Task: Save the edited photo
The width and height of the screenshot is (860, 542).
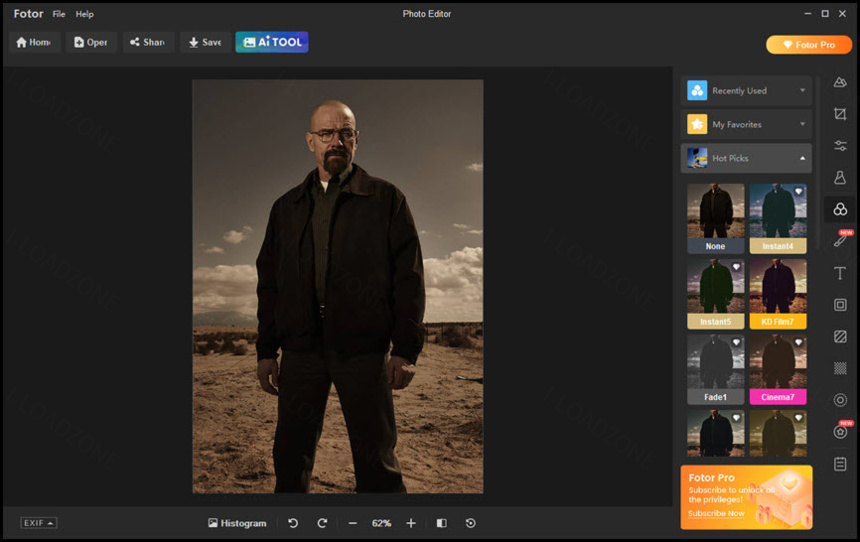Action: (205, 42)
